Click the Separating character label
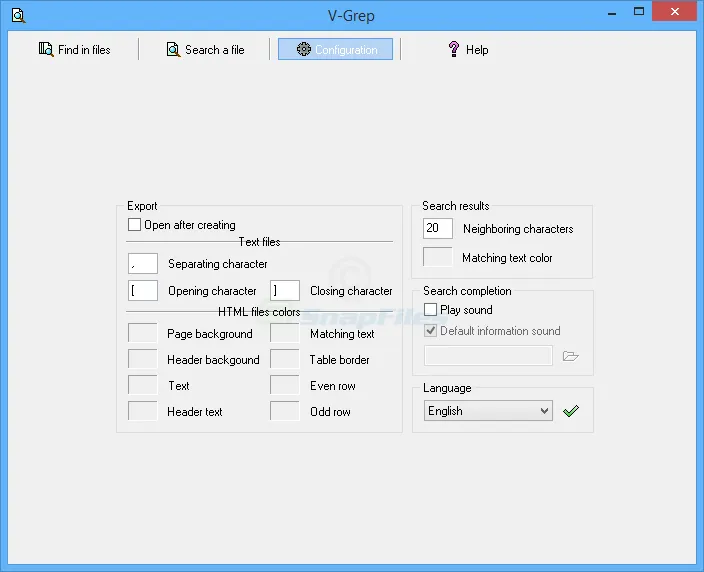The height and width of the screenshot is (572, 704). tap(218, 264)
